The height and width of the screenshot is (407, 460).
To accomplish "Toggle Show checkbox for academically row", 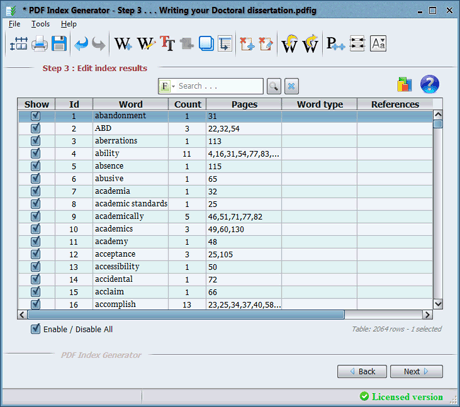I will tap(36, 217).
